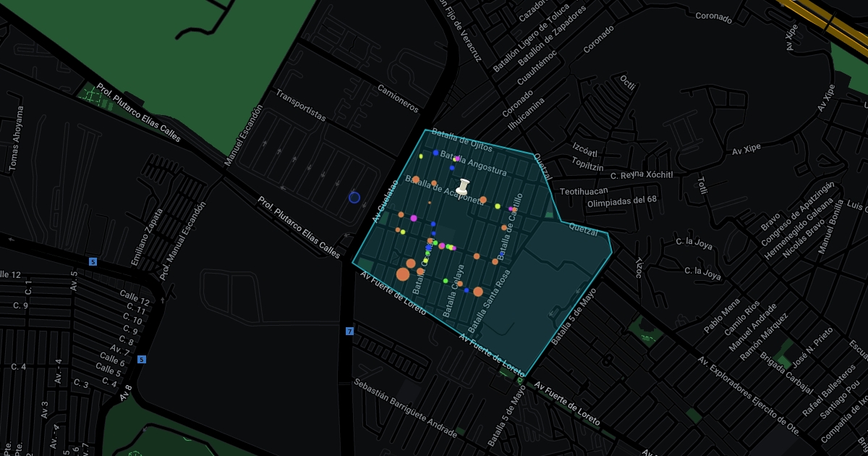Image resolution: width=868 pixels, height=456 pixels.
Task: Click the C. Reyna Xóchitl label
Action: click(642, 175)
